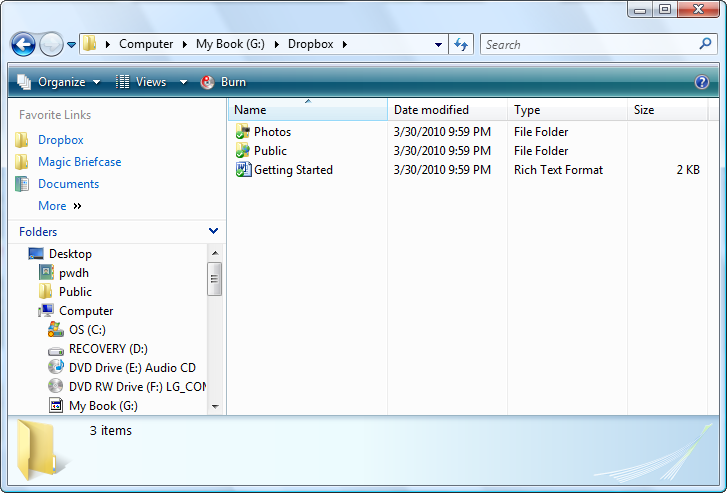Select pwdh in the folder tree
Image resolution: width=727 pixels, height=493 pixels.
tap(74, 273)
